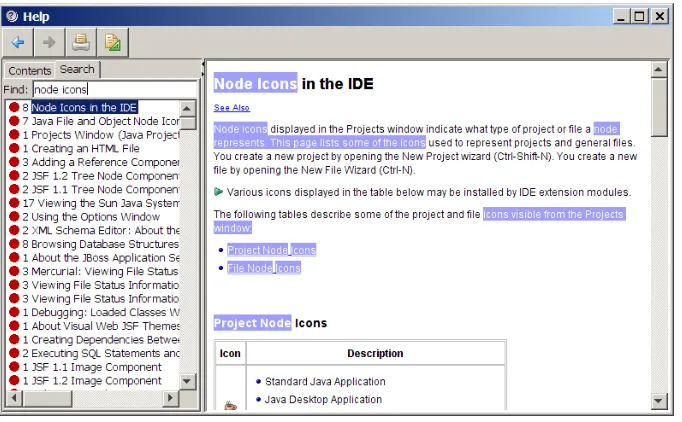The height and width of the screenshot is (422, 682).
Task: Click Standard Java Application list item
Action: [325, 382]
